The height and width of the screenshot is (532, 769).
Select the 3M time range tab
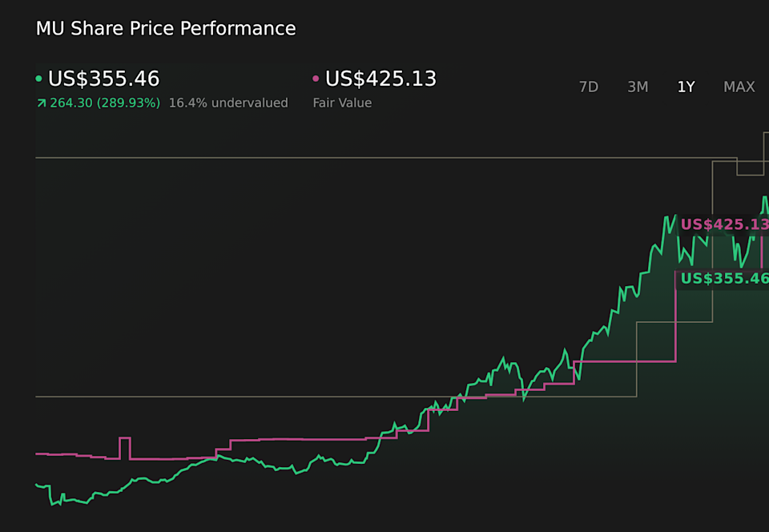(638, 87)
